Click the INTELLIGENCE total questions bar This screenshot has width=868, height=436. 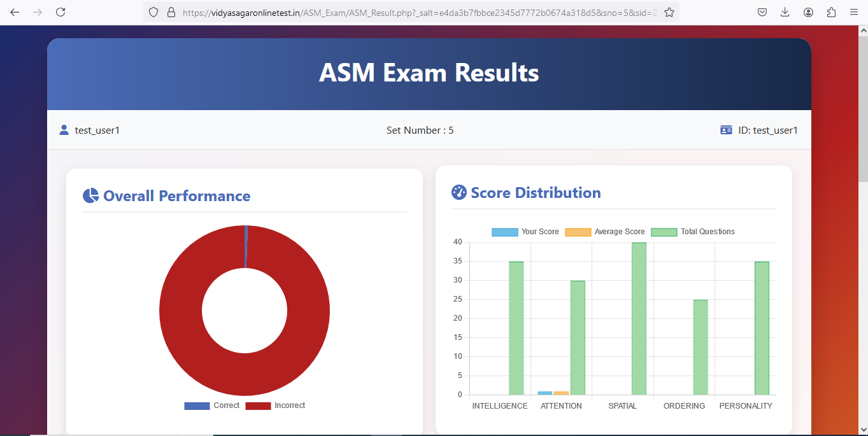click(x=516, y=328)
